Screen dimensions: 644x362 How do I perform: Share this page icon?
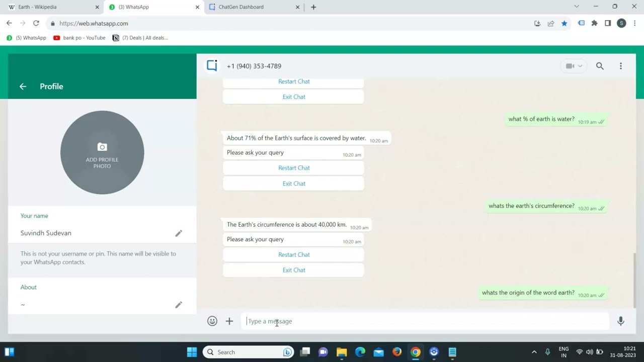coord(551,23)
